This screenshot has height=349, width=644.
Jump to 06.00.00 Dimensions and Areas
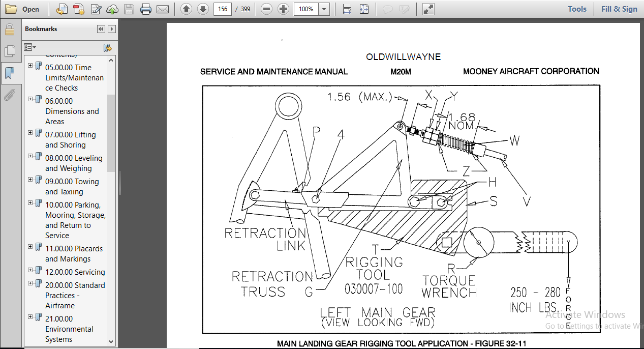tap(72, 111)
